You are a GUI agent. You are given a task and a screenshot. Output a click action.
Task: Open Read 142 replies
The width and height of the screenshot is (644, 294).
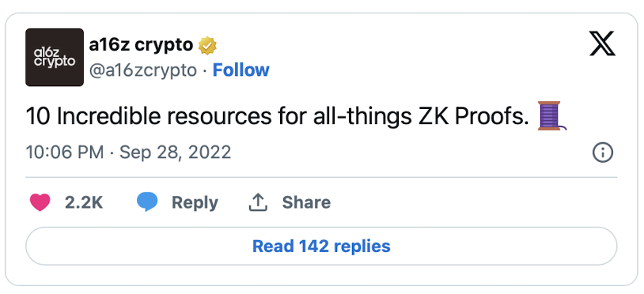[x=321, y=246]
